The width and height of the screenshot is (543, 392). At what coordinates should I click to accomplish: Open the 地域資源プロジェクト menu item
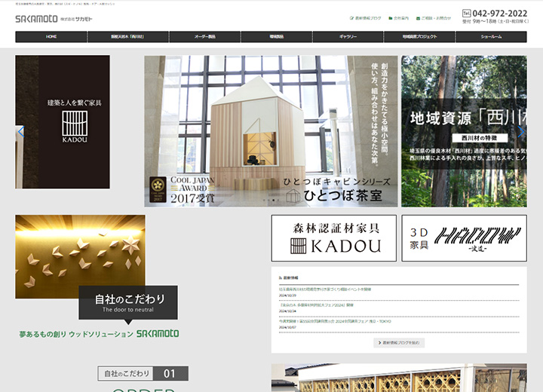point(419,37)
